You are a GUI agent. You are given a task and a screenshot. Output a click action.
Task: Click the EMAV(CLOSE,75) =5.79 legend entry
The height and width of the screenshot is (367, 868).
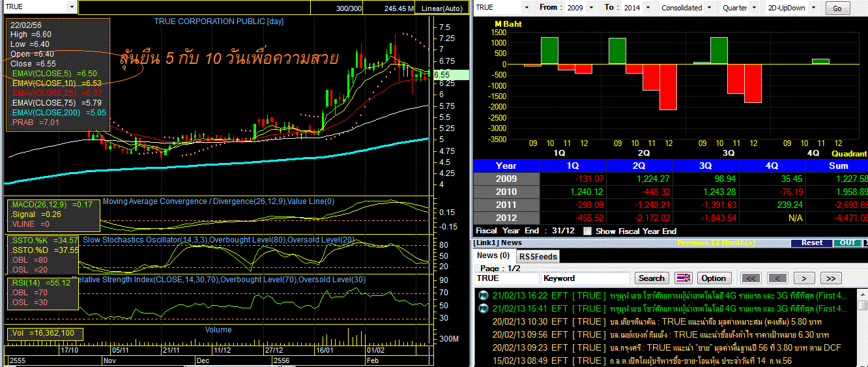[56, 103]
